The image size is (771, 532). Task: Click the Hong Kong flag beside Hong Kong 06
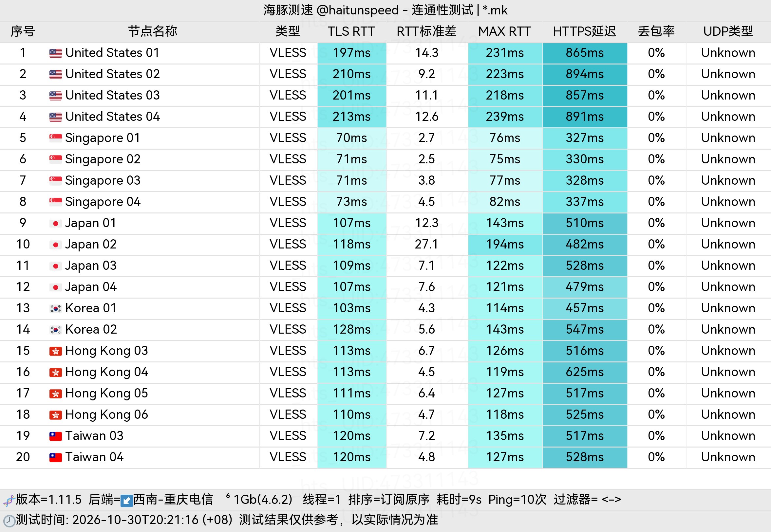tap(55, 415)
